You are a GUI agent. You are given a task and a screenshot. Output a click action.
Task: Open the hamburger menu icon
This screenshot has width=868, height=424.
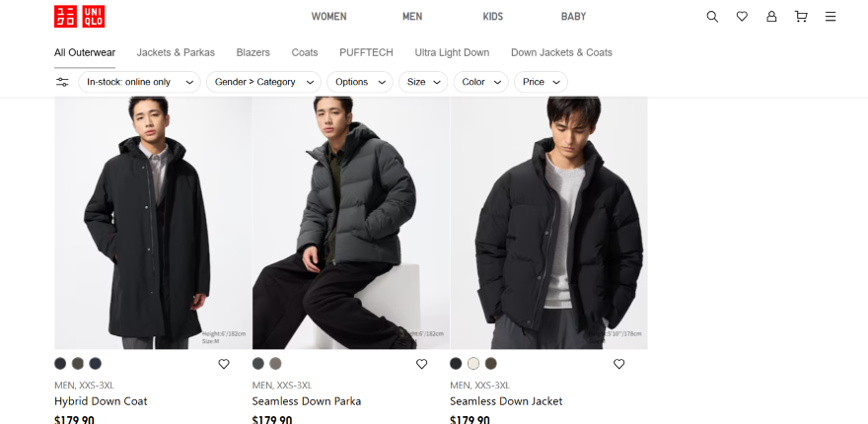831,17
